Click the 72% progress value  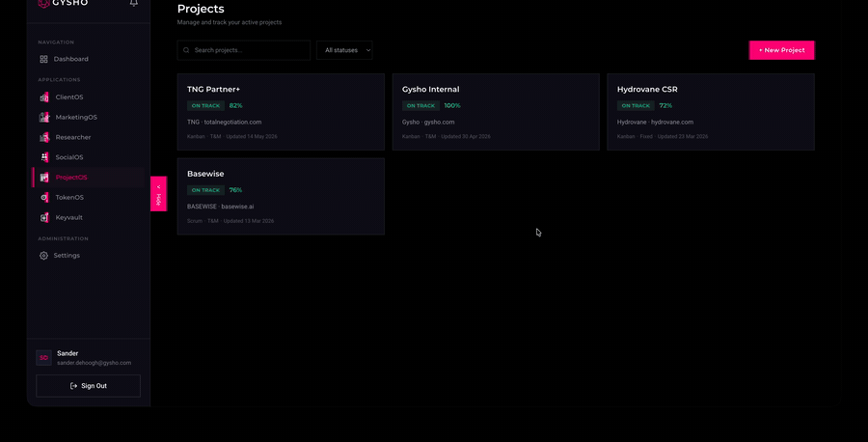(x=665, y=105)
